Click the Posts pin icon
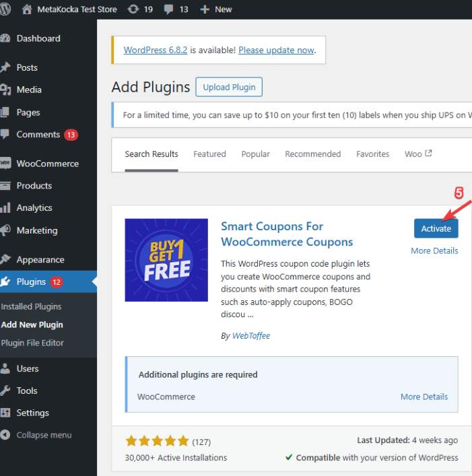This screenshot has height=476, width=472. pos(5,67)
